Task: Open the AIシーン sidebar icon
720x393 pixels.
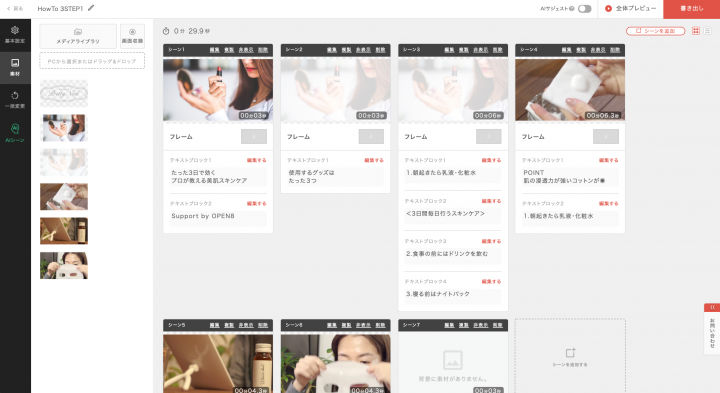Action: [15, 133]
